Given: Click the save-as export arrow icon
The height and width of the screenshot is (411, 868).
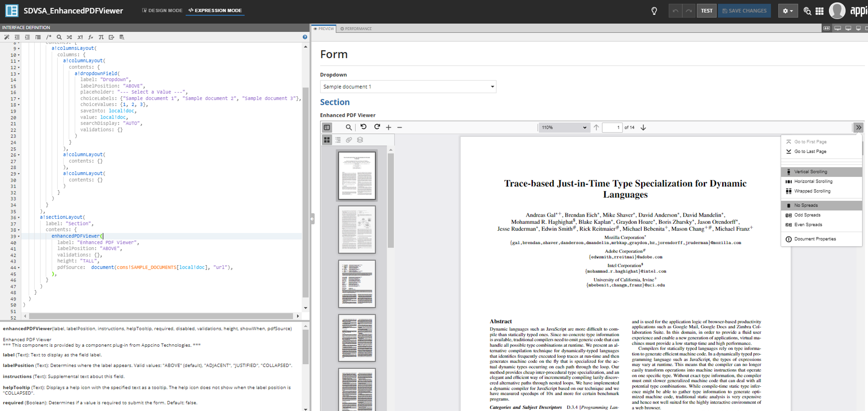Looking at the screenshot, I should [111, 37].
